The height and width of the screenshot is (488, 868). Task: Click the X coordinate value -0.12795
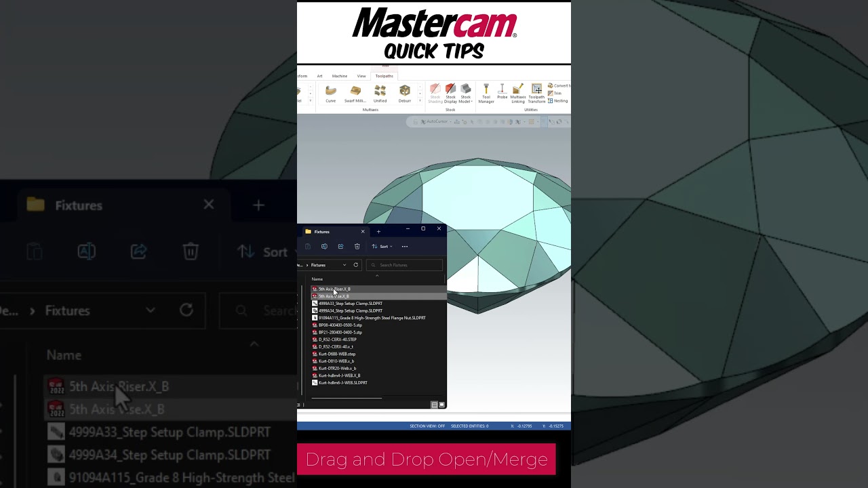(524, 426)
